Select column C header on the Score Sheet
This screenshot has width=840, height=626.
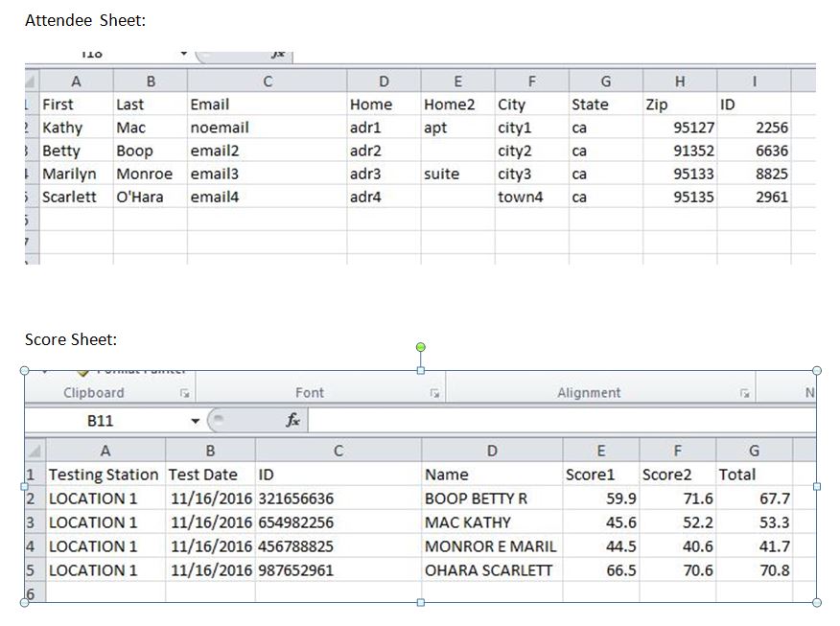point(337,449)
